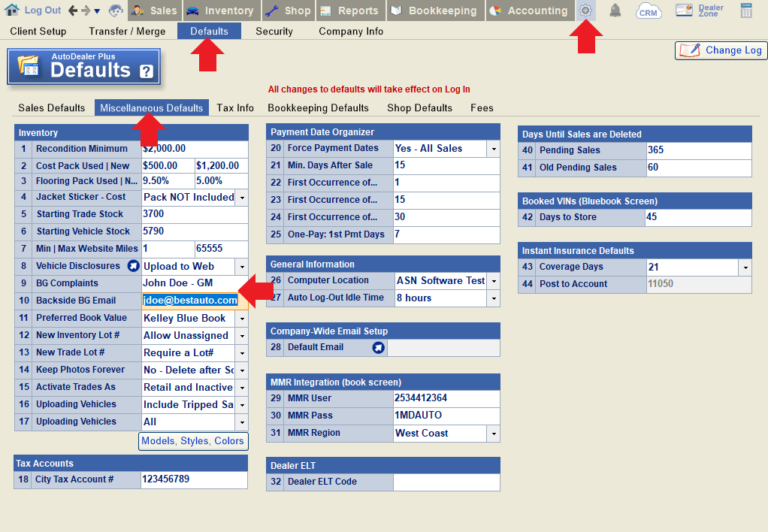This screenshot has width=768, height=532.
Task: Expand the Keep Photos Forever dropdown
Action: (x=242, y=370)
